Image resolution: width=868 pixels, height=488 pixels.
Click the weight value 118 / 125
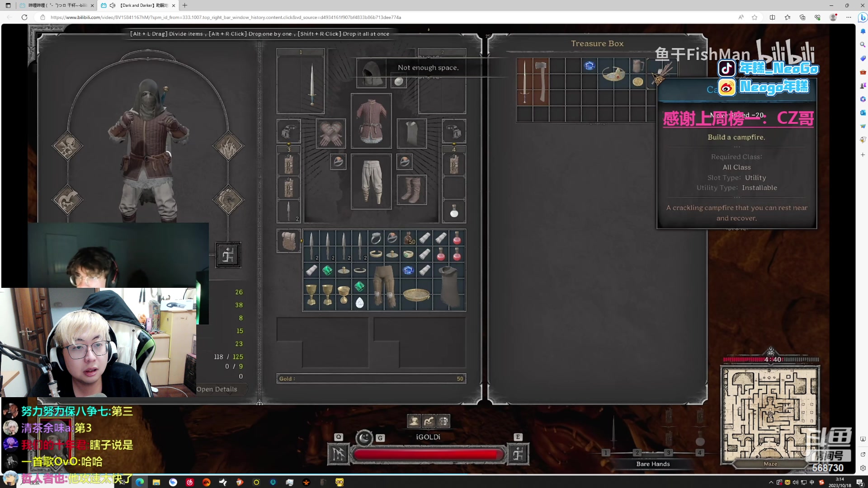[x=228, y=357]
